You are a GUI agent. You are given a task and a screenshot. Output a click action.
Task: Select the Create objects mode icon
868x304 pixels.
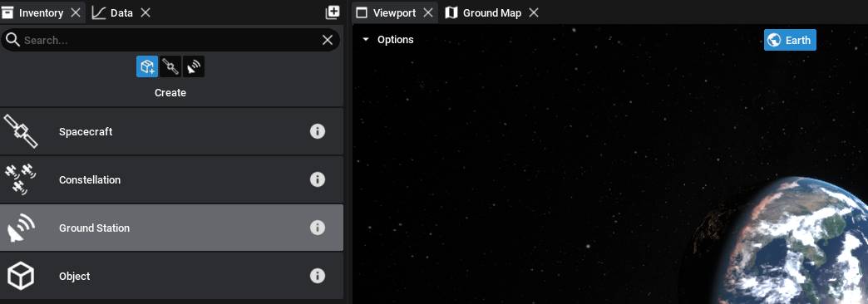(x=147, y=67)
